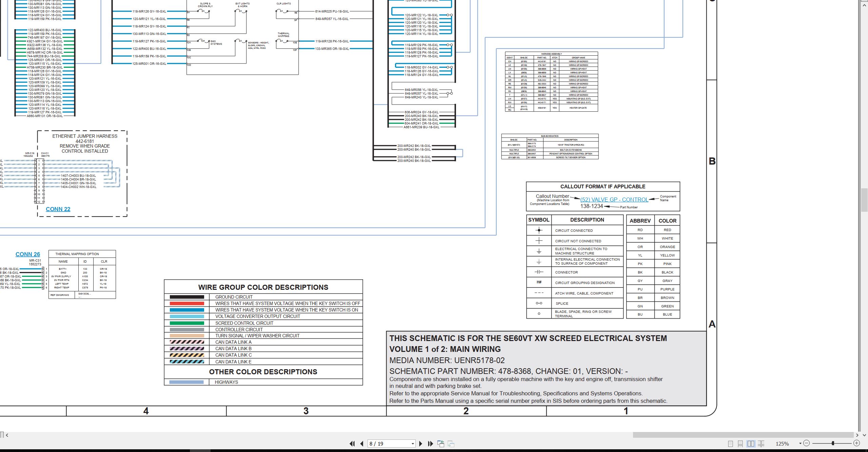Switch to single page layout
The height and width of the screenshot is (452, 868).
(730, 444)
